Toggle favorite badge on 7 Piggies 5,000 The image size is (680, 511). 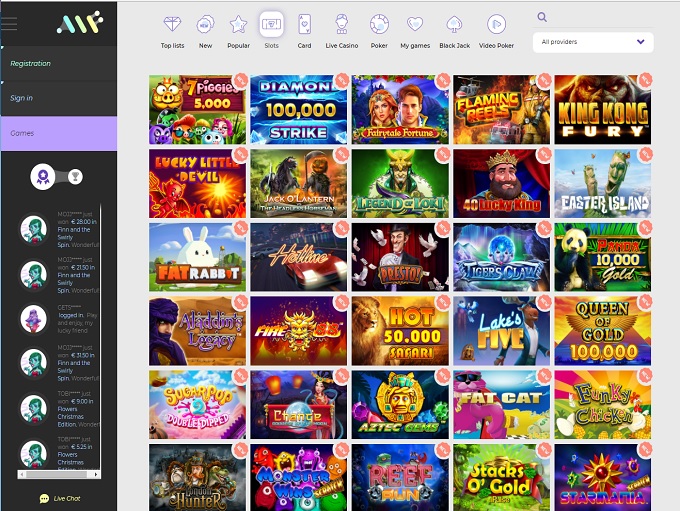pyautogui.click(x=240, y=80)
